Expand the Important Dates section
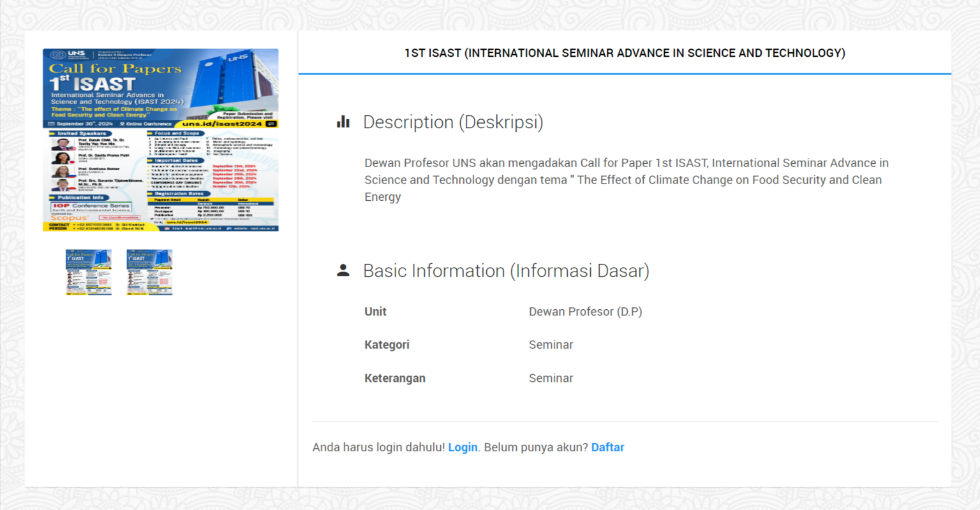 [x=175, y=161]
